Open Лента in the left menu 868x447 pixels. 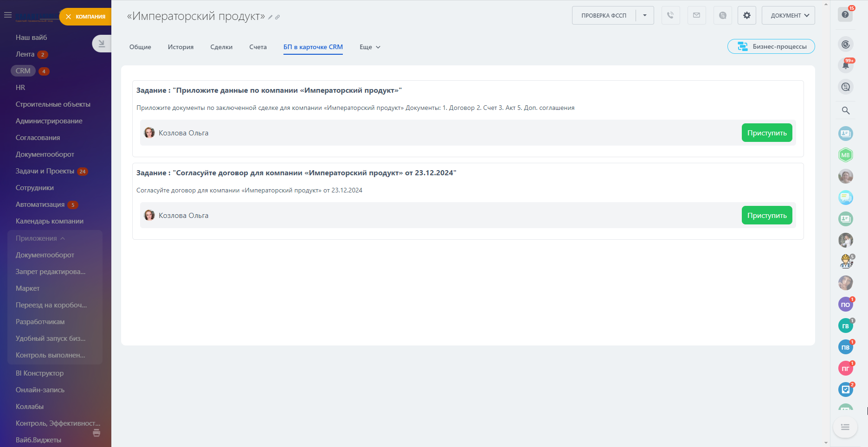[x=25, y=54]
